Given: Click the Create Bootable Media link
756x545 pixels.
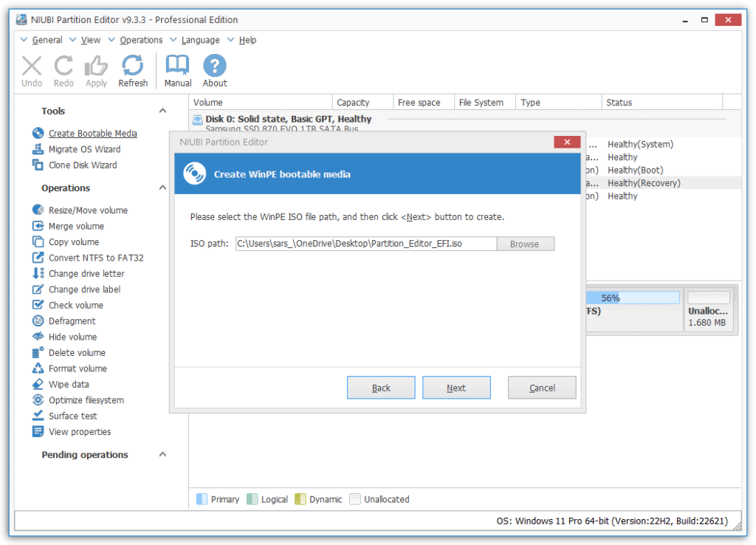Looking at the screenshot, I should tap(92, 133).
